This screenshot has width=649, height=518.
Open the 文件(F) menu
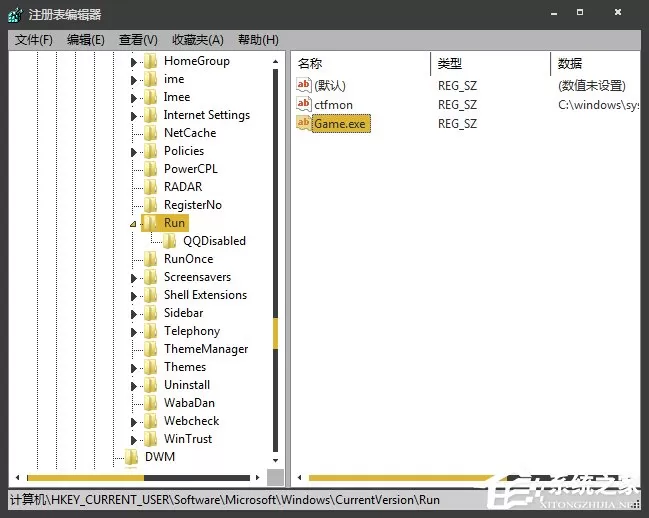[34, 40]
